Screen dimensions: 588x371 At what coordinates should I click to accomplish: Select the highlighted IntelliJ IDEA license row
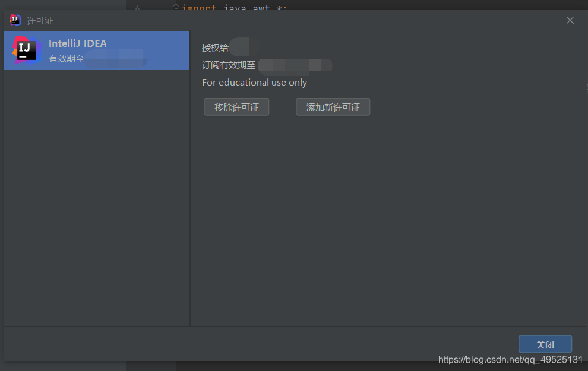(97, 51)
